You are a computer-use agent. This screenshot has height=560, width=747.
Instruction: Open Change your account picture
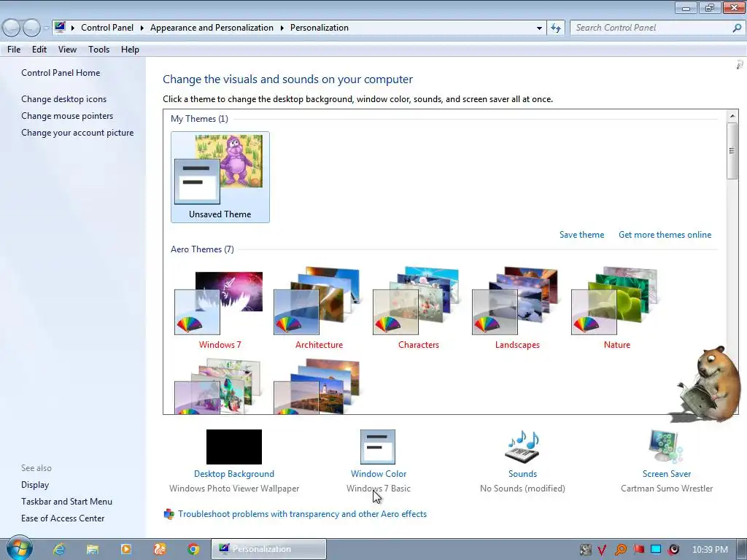pos(77,133)
